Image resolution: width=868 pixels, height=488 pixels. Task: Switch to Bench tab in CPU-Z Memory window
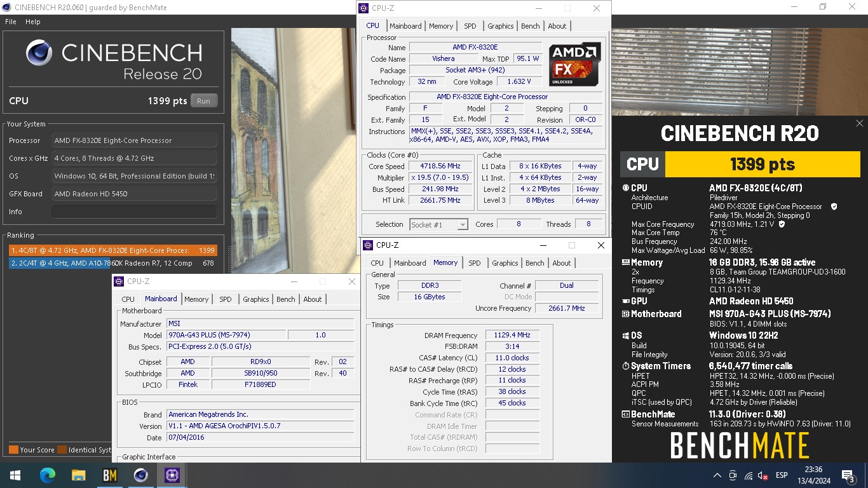pyautogui.click(x=535, y=263)
